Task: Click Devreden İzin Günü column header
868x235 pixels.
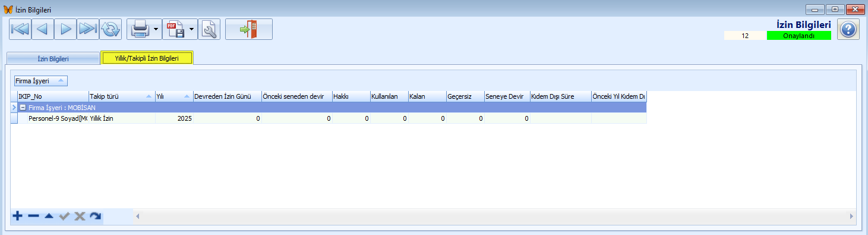Action: pos(227,96)
